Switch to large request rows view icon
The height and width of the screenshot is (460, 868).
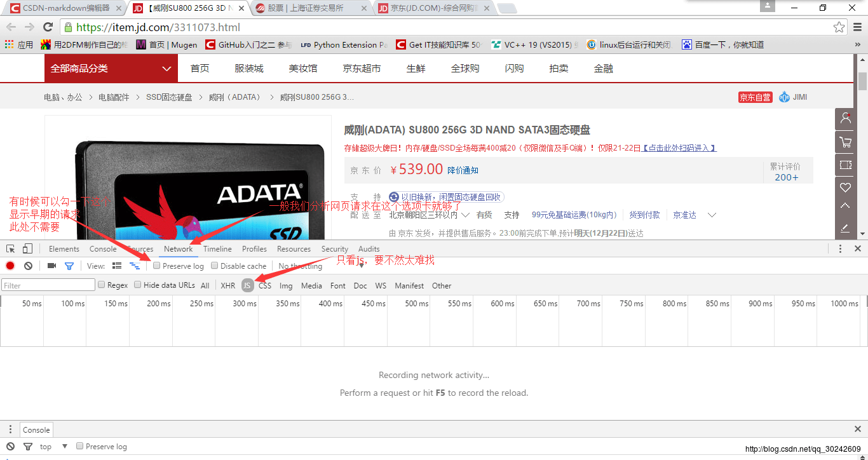click(117, 266)
